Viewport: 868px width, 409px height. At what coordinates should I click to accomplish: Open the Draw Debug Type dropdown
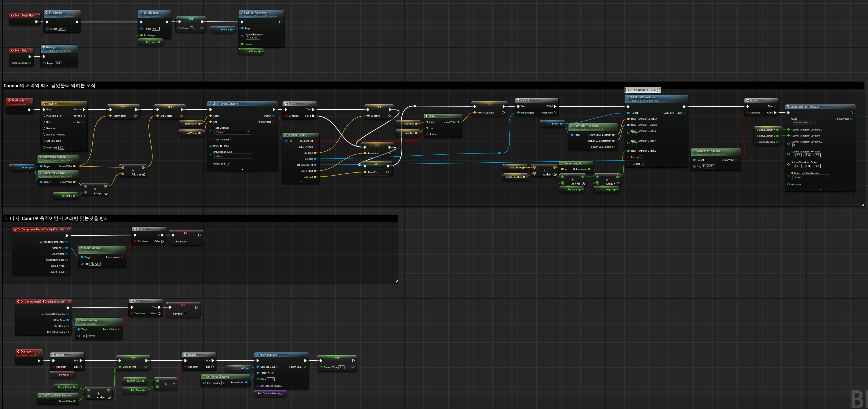pyautogui.click(x=233, y=156)
